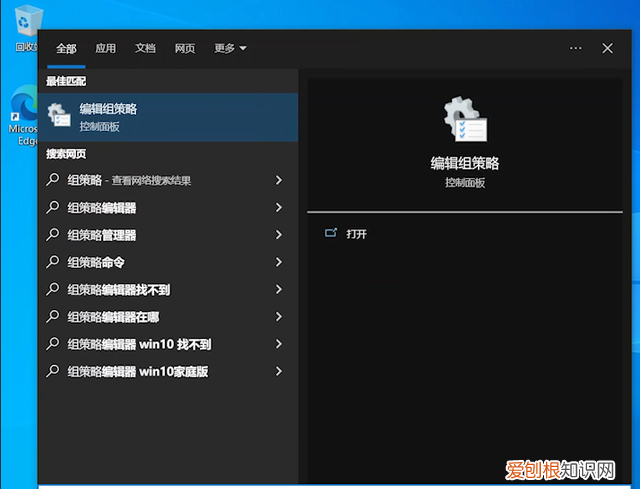Select suggestion 组策略编辑器 win10 找不到
The image size is (640, 489).
pos(168,344)
